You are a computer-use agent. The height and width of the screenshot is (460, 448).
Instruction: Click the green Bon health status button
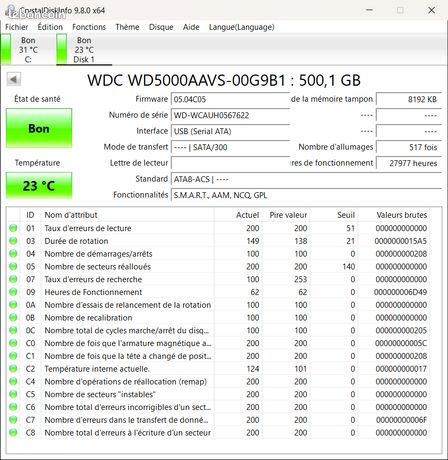[x=39, y=128]
